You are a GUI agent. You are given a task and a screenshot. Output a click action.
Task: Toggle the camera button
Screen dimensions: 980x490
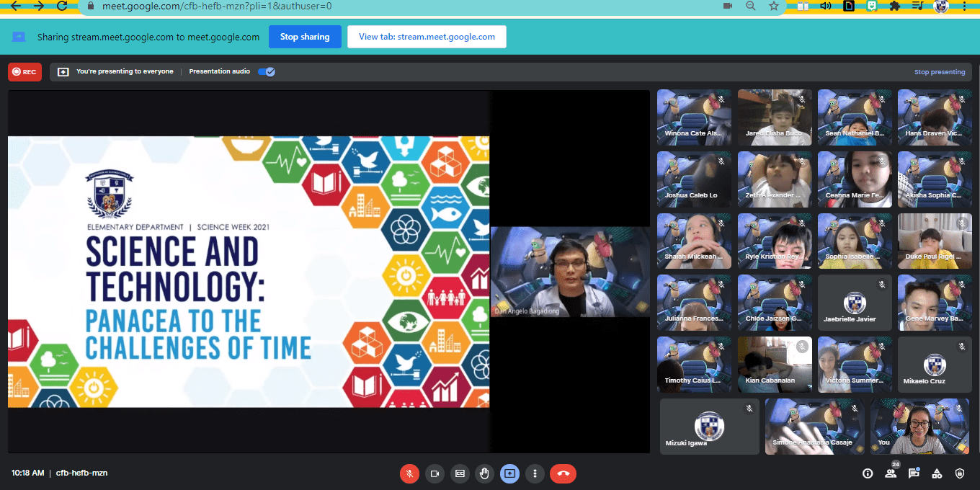(x=435, y=473)
